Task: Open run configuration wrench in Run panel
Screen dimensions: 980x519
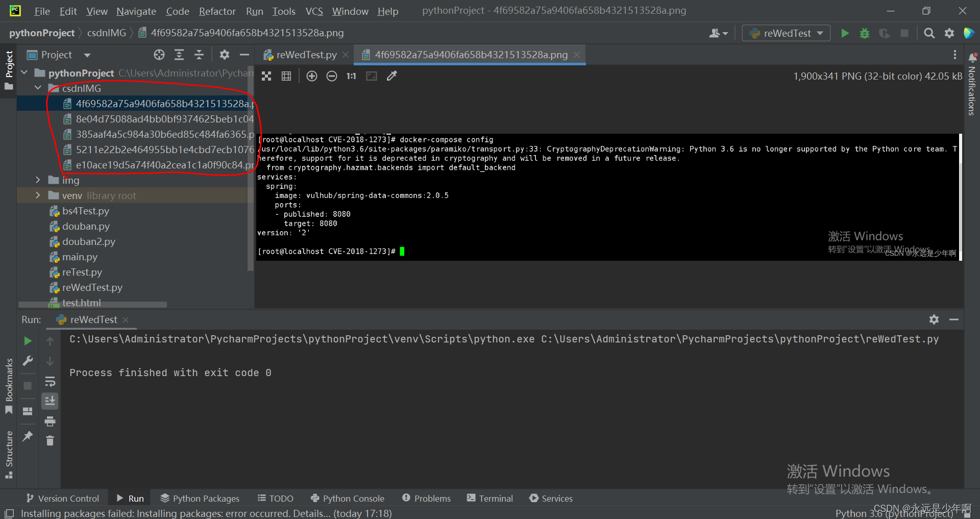Action: click(x=28, y=361)
